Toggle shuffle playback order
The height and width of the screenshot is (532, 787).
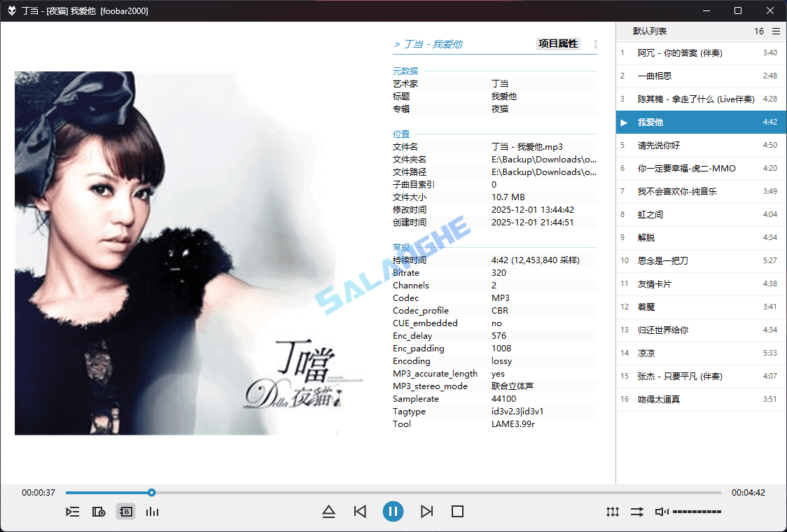(x=636, y=512)
